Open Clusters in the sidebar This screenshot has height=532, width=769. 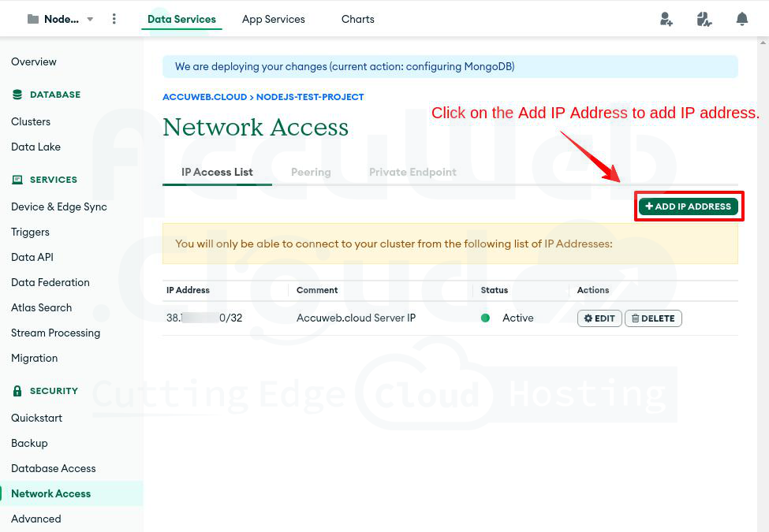[31, 121]
